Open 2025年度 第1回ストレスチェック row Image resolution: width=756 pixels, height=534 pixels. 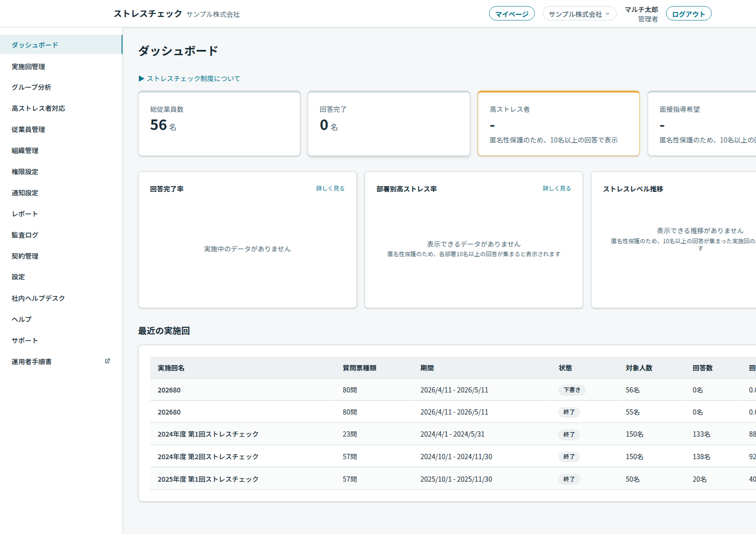click(x=453, y=479)
